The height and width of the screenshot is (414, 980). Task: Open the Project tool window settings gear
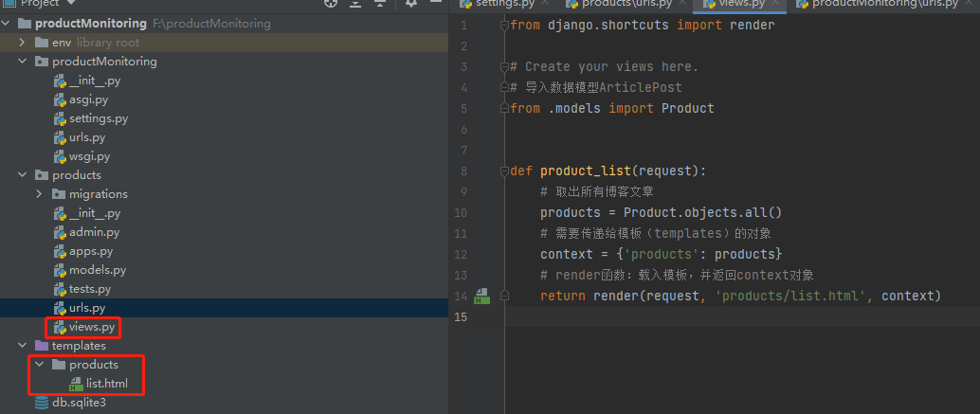410,3
